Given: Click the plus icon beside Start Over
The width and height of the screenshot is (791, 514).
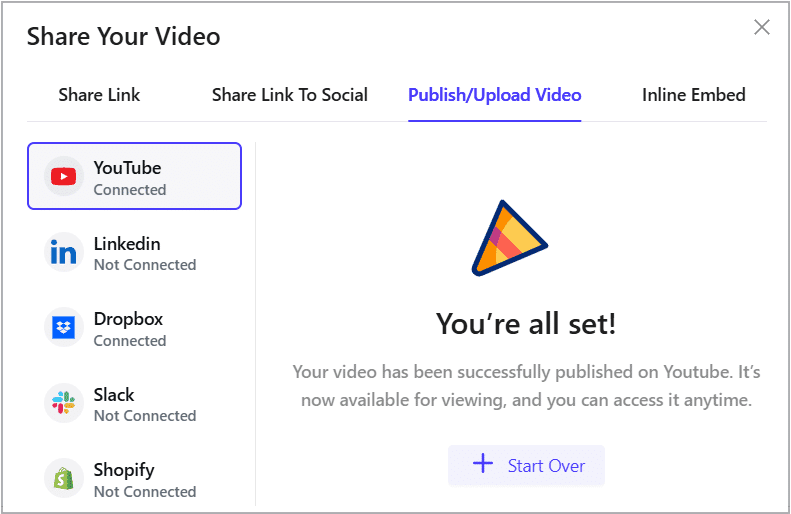Looking at the screenshot, I should point(483,464).
